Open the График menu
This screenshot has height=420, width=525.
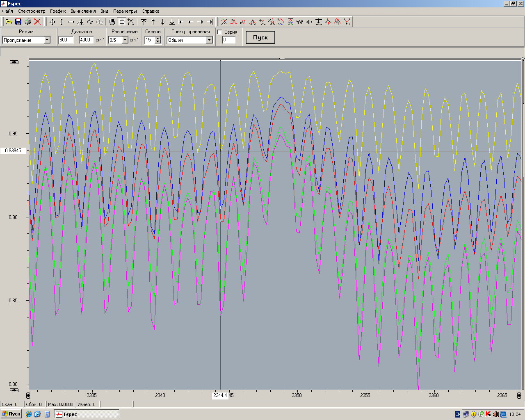(58, 11)
